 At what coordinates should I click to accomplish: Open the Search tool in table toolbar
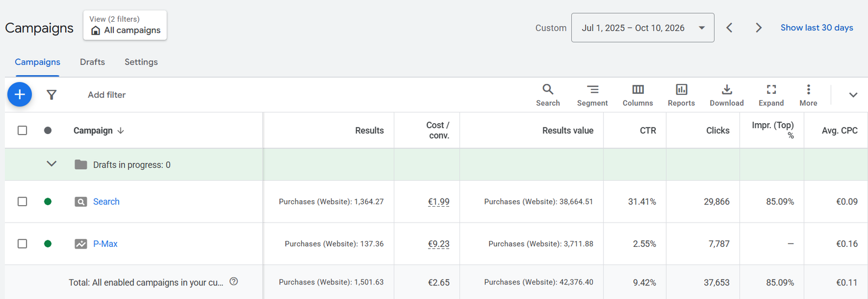point(548,95)
